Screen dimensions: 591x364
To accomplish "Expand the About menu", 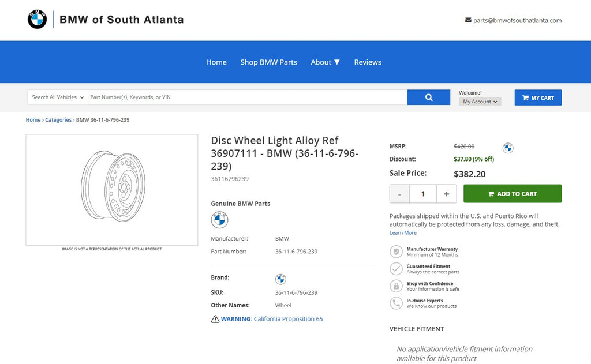I will point(325,62).
